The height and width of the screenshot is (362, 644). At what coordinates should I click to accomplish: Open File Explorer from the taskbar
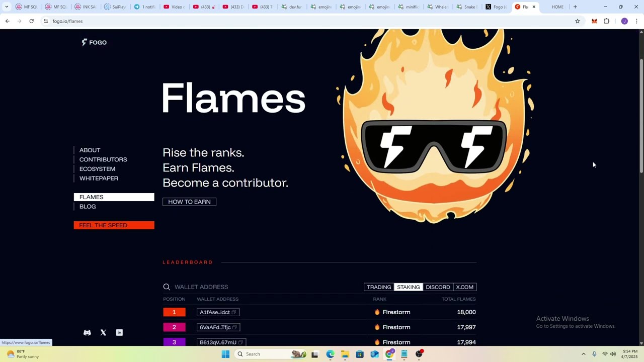pyautogui.click(x=345, y=354)
